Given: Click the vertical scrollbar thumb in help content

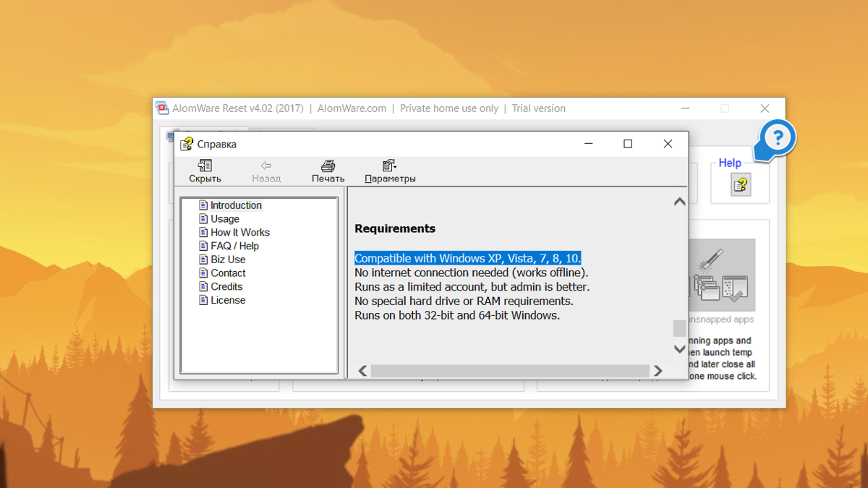Looking at the screenshot, I should click(679, 328).
